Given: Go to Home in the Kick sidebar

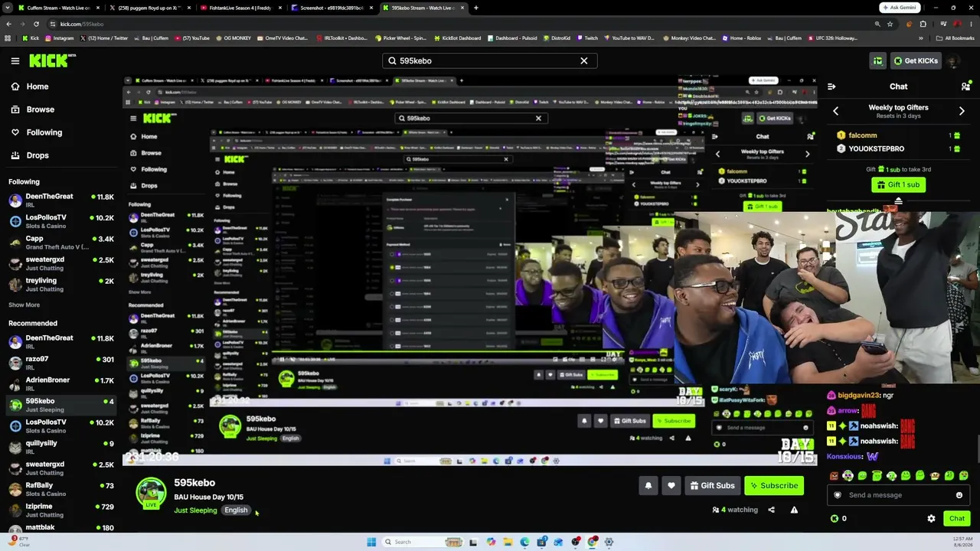Looking at the screenshot, I should point(29,86).
